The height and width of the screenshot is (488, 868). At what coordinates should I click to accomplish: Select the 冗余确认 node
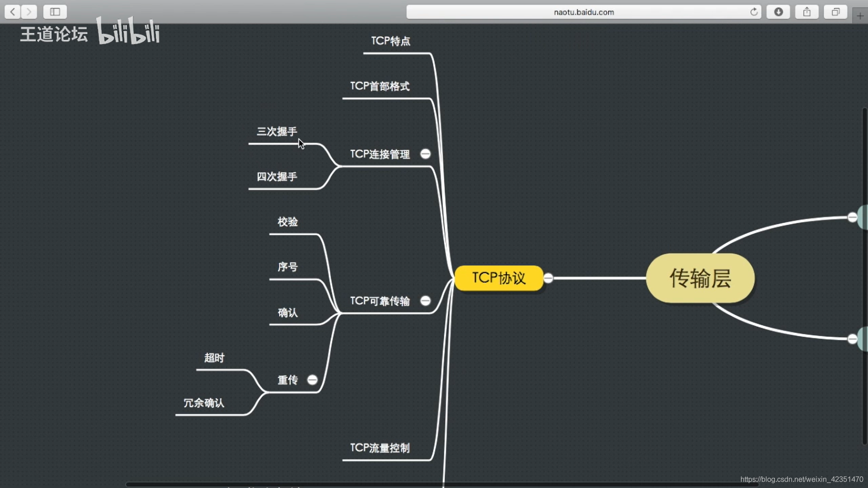203,403
